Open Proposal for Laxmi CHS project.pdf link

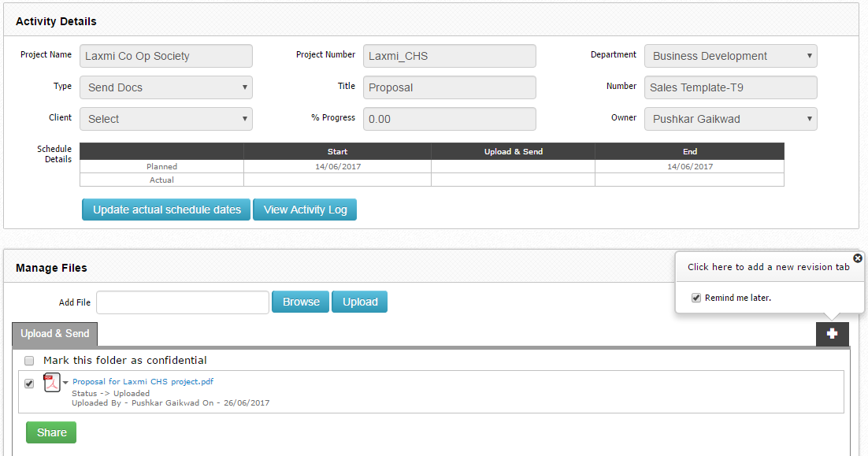click(143, 381)
